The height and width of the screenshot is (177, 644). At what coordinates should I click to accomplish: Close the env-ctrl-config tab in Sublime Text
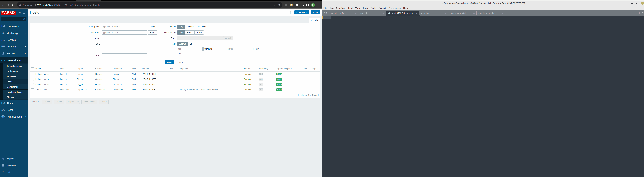355,13
